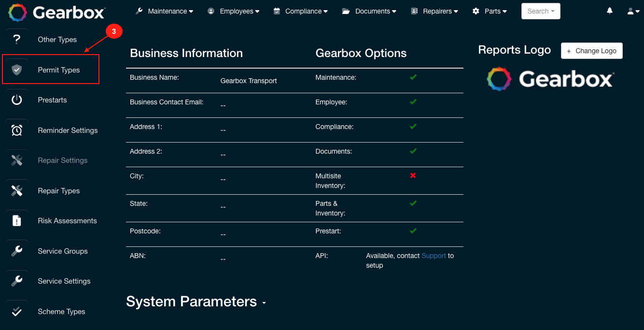
Task: Toggle the Maintenance option checkmark
Action: coord(413,77)
